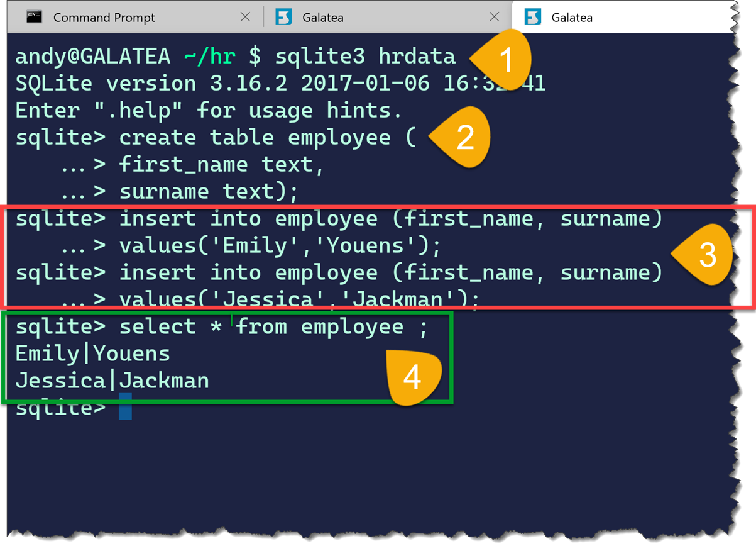Click the orange callout marker numbered 4

pyautogui.click(x=414, y=376)
